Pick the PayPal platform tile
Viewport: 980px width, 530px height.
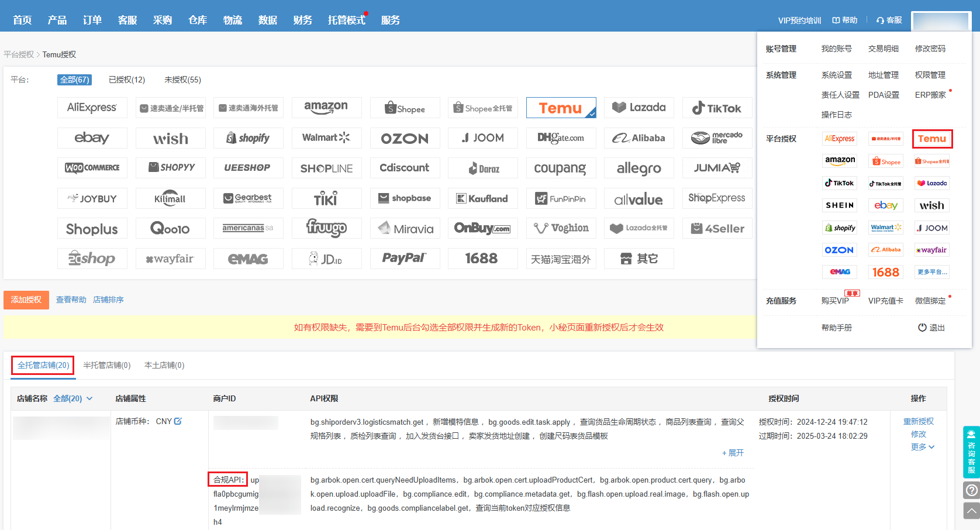[405, 259]
